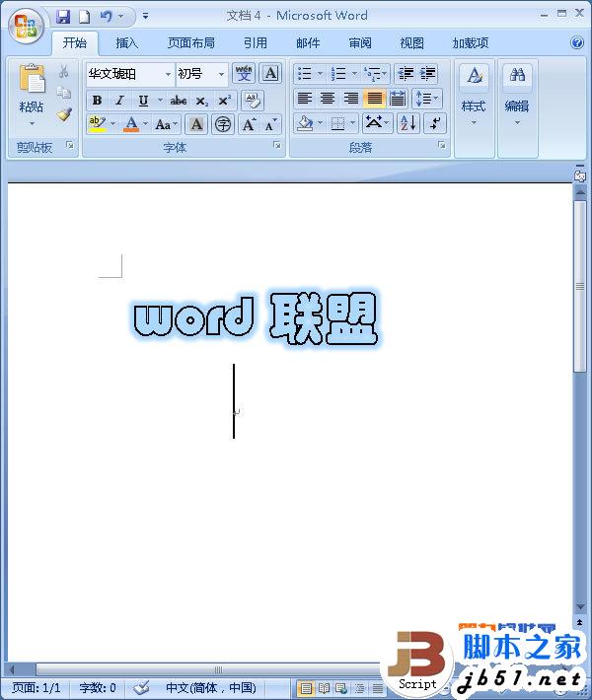Open 字体 dialog launcher
This screenshot has height=700, width=592.
pyautogui.click(x=277, y=145)
